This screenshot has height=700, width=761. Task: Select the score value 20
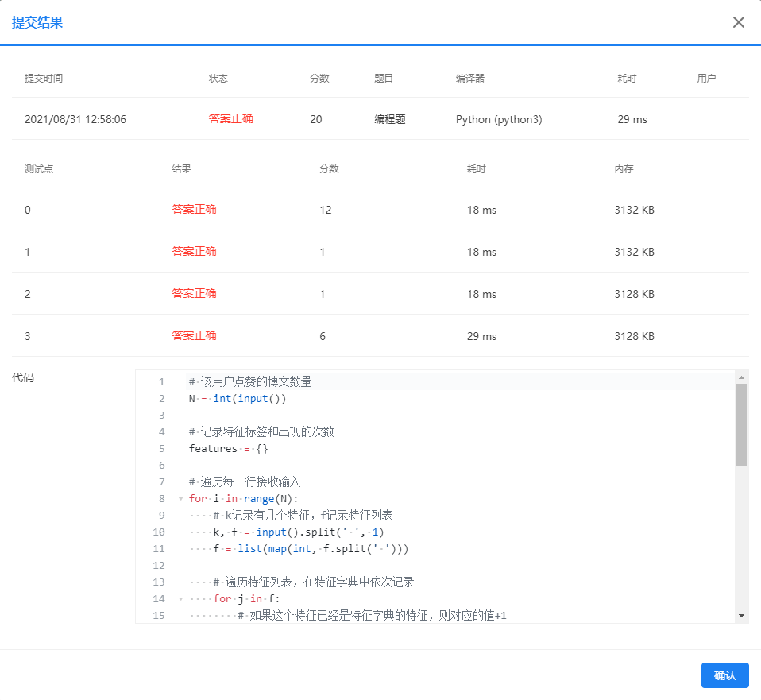point(315,118)
